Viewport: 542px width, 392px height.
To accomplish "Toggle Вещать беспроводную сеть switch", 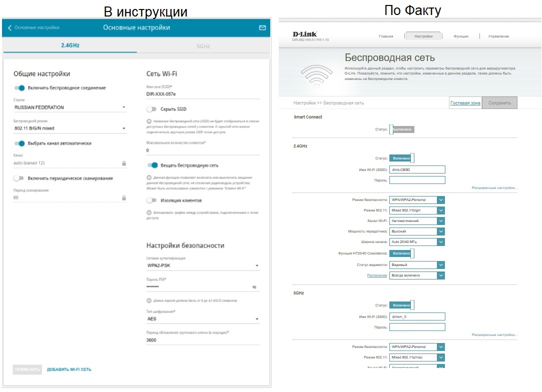I will click(x=153, y=165).
